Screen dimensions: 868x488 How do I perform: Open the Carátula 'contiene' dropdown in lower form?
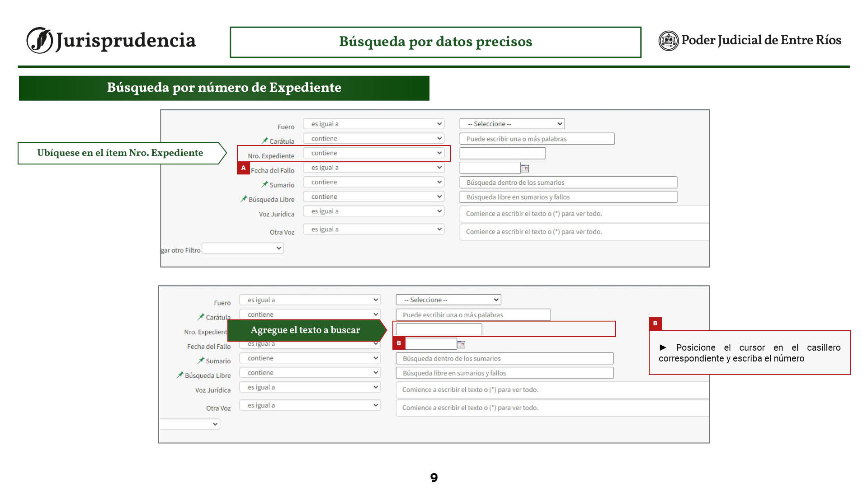310,314
